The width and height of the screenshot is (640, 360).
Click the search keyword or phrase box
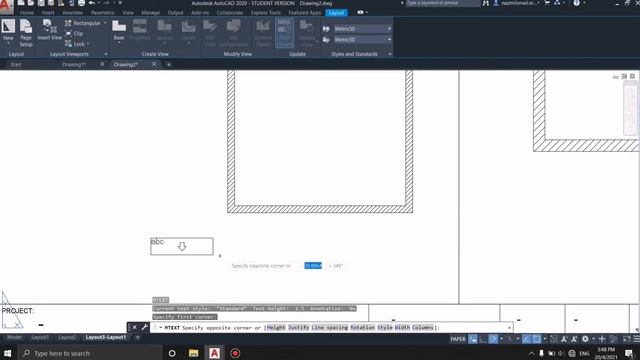coord(443,3)
